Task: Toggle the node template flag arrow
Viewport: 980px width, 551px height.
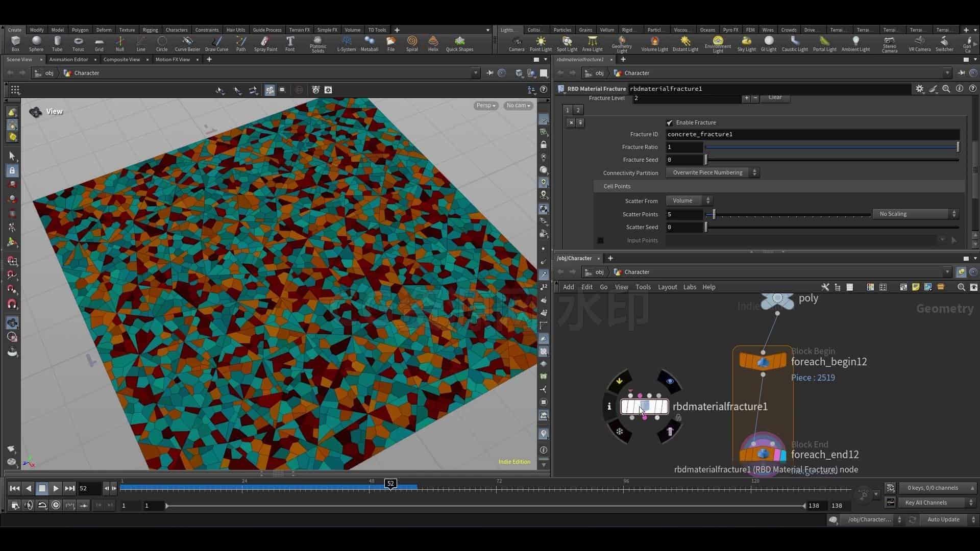Action: 670,432
